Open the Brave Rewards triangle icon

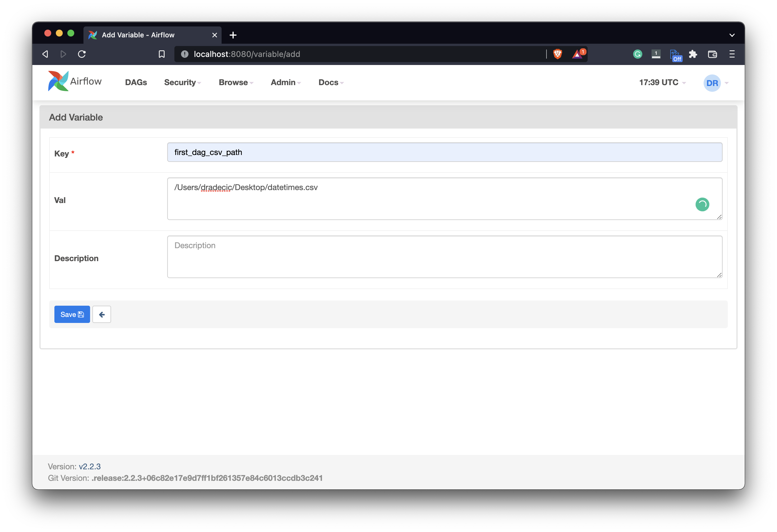(x=577, y=54)
